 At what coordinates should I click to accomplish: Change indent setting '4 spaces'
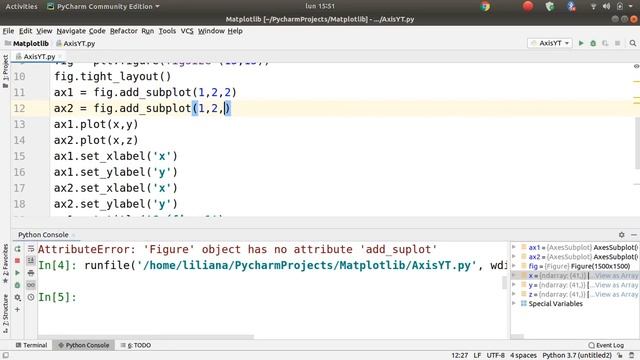click(x=523, y=356)
